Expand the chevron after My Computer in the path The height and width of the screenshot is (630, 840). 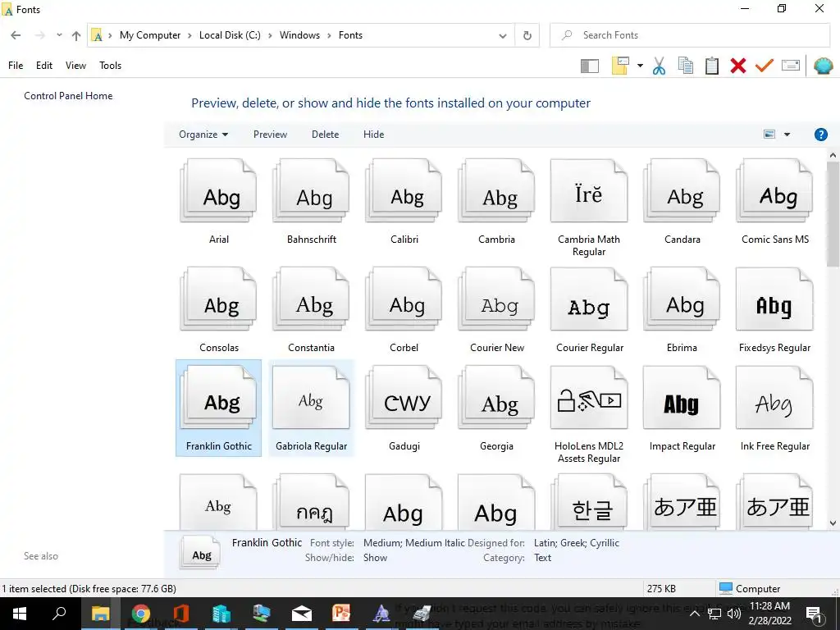coord(189,35)
